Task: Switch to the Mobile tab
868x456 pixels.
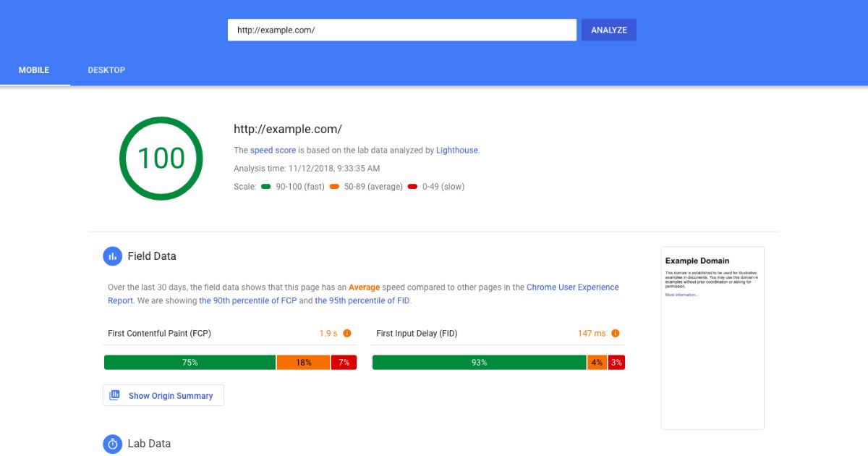Action: [x=34, y=70]
